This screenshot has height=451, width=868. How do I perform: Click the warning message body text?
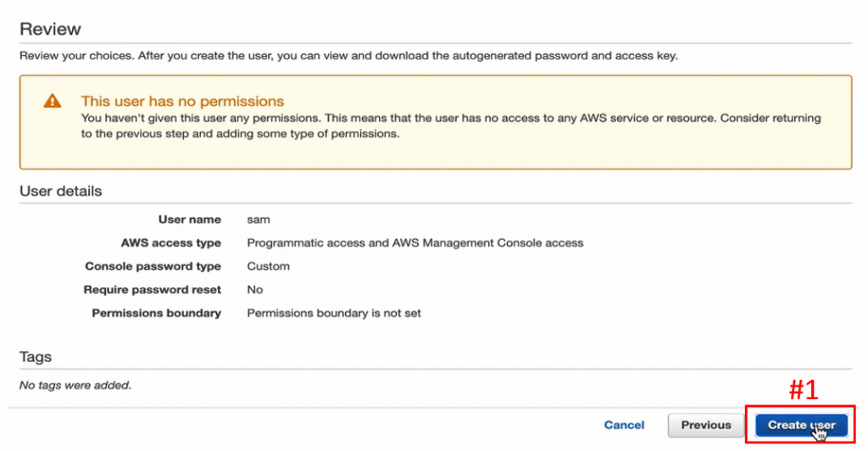point(449,125)
